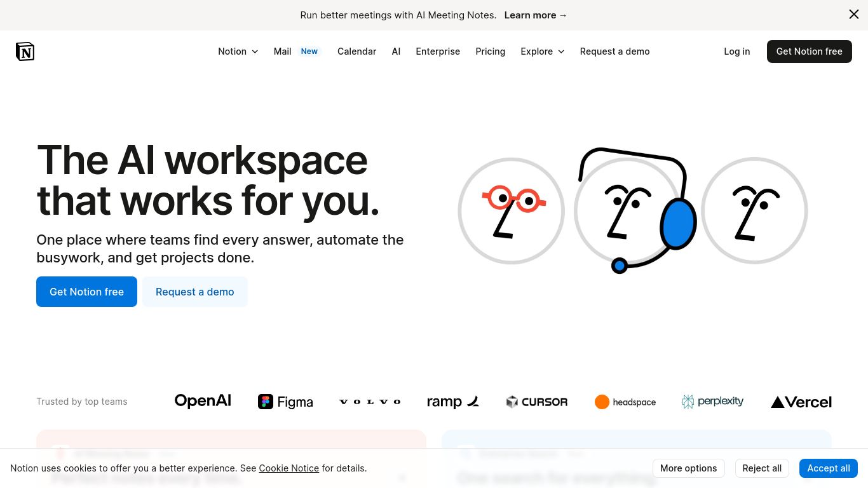Open the Mail nav item

point(282,51)
